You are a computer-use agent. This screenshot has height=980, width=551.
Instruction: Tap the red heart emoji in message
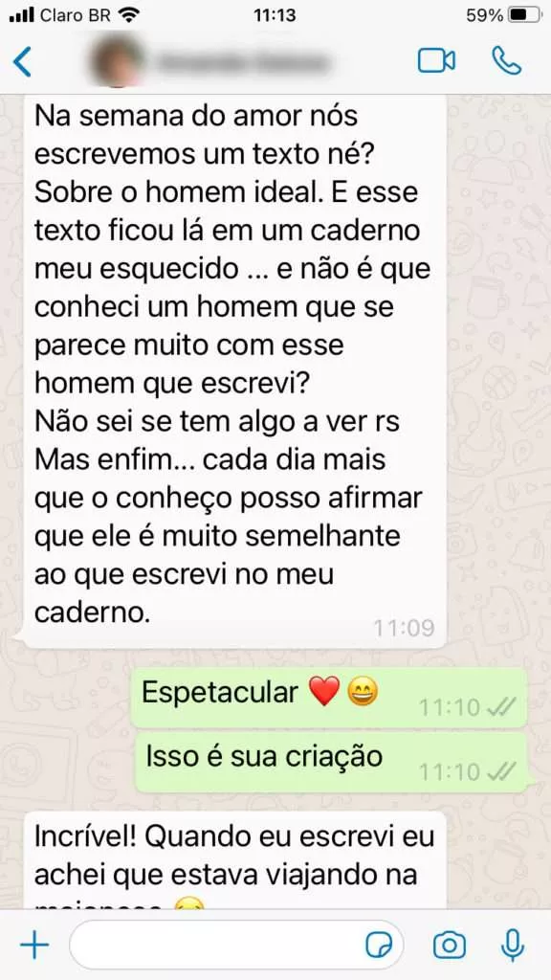(x=325, y=692)
